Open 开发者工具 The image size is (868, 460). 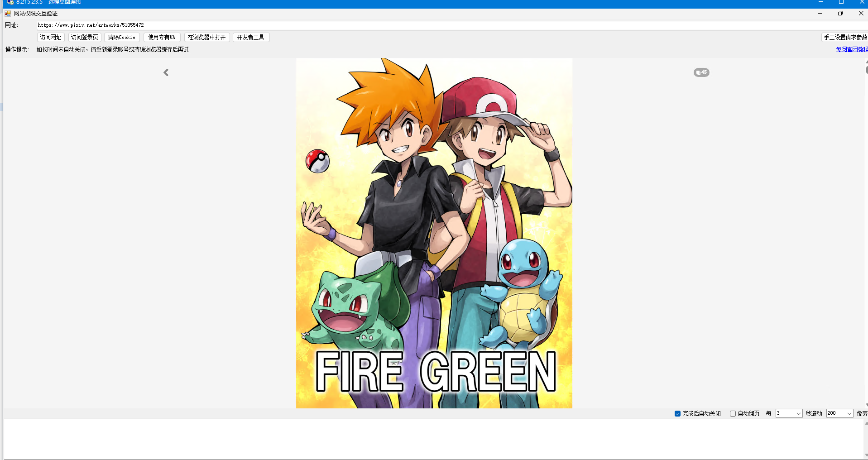[x=251, y=37]
